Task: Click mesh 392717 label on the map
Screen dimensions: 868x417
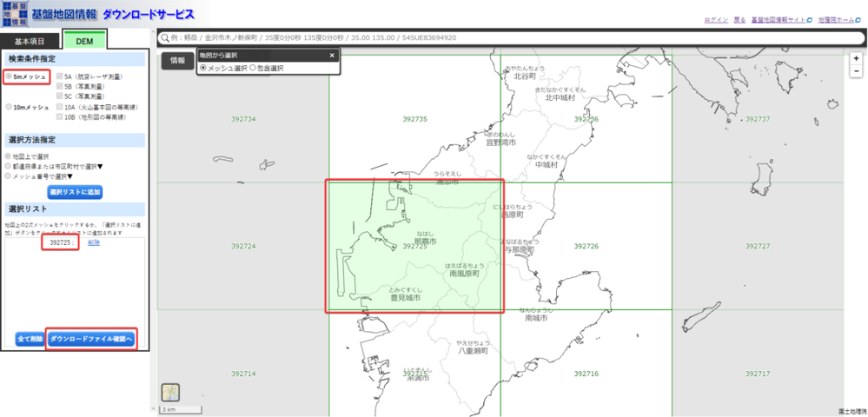Action: point(758,374)
